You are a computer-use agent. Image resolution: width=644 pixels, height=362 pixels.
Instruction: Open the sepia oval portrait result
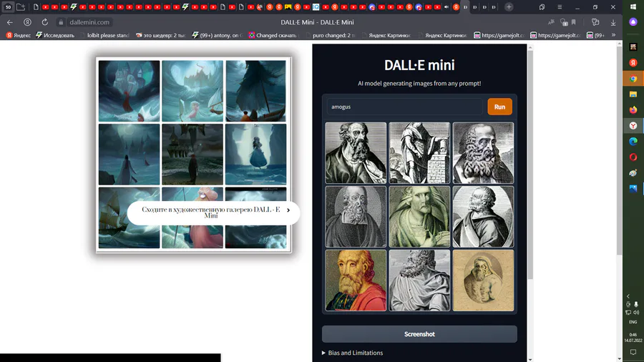pyautogui.click(x=483, y=280)
